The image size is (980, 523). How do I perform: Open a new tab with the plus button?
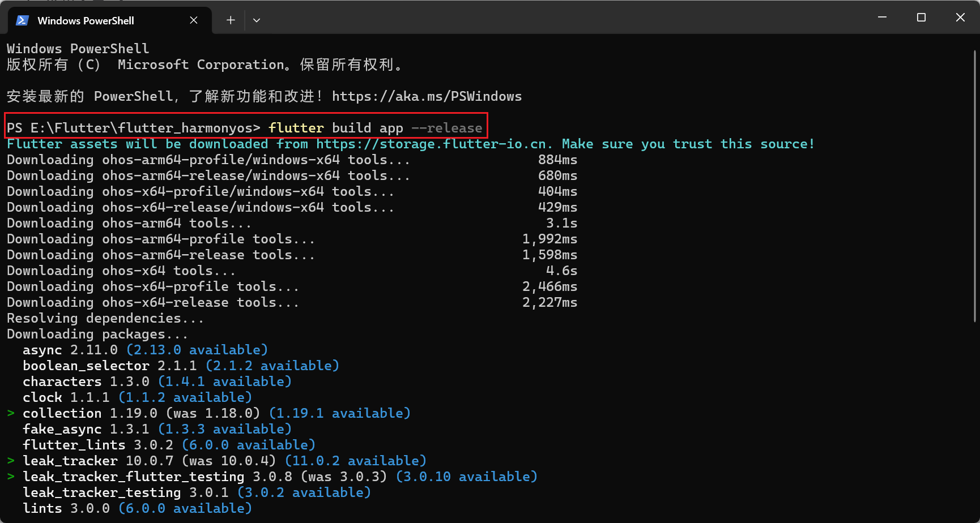pyautogui.click(x=231, y=20)
